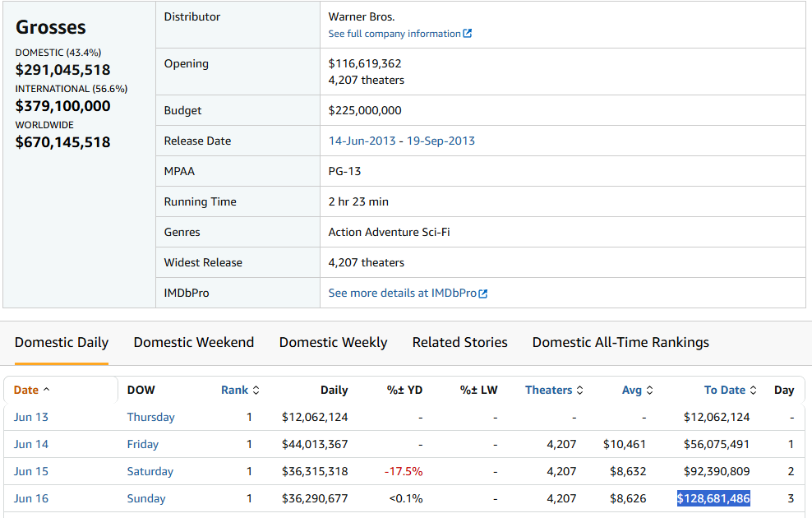Open the 19-Sep-2013 release date link
812x518 pixels.
[441, 141]
